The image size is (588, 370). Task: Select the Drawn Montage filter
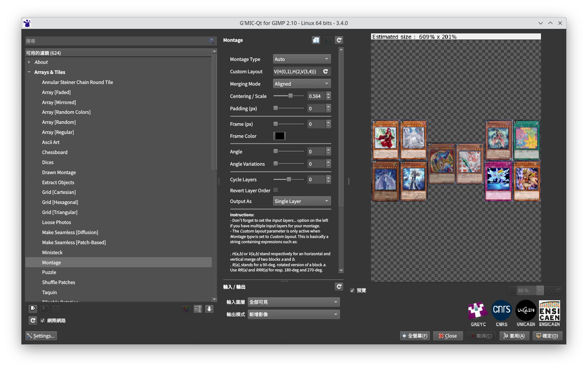tap(59, 173)
